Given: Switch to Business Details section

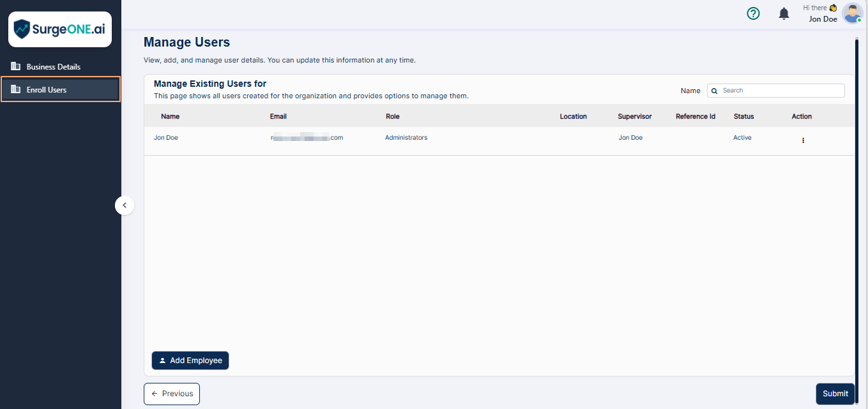Looking at the screenshot, I should [53, 66].
